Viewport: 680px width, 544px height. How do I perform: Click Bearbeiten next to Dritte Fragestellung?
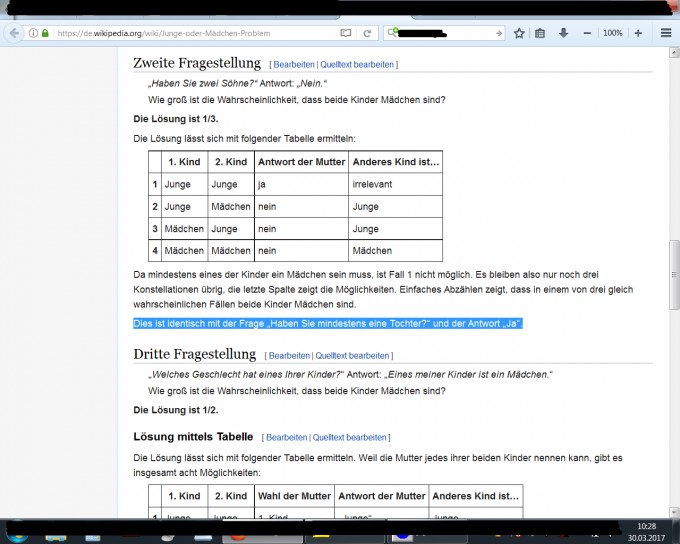289,355
